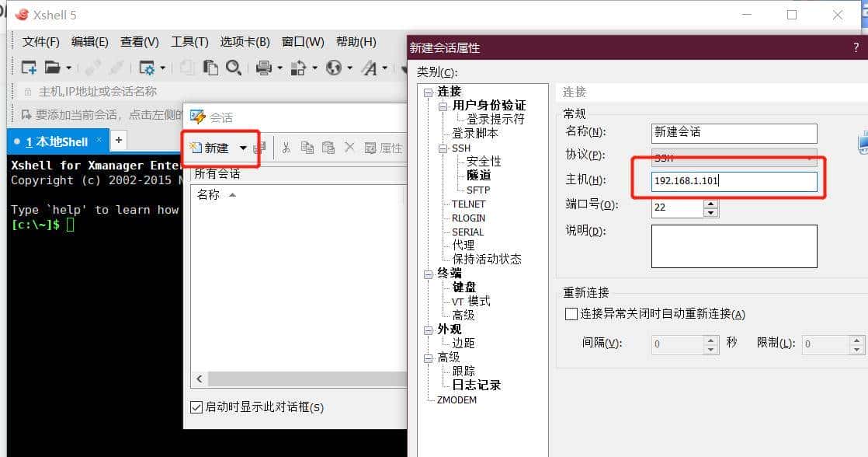
Task: Open the 工具(T) menu
Action: [x=189, y=42]
